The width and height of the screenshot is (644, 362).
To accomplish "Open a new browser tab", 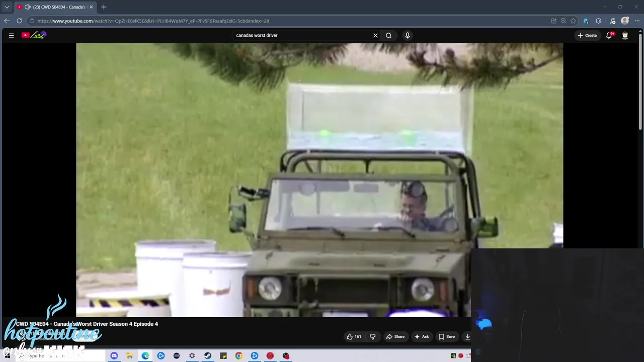I will [104, 7].
